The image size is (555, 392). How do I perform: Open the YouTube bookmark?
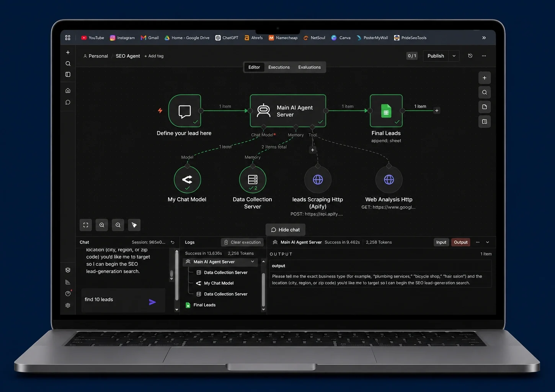point(93,38)
